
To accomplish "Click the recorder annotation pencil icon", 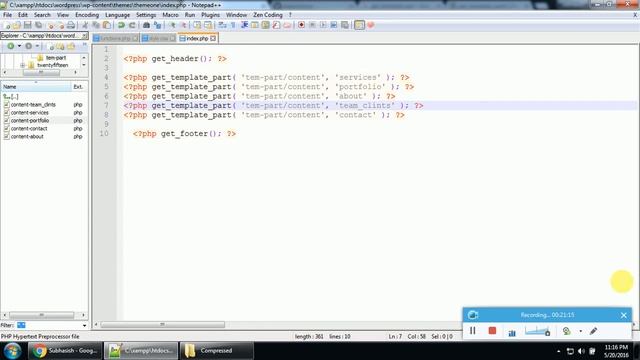I will coord(593,331).
